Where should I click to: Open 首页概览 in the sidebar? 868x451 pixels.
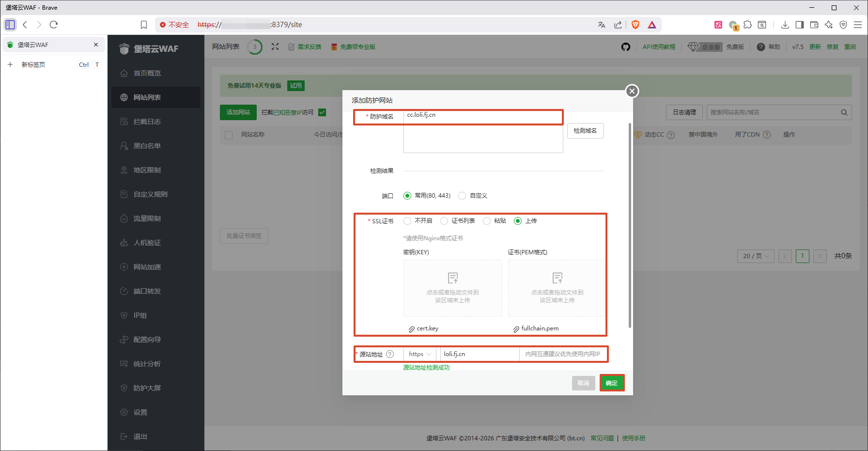click(x=156, y=73)
